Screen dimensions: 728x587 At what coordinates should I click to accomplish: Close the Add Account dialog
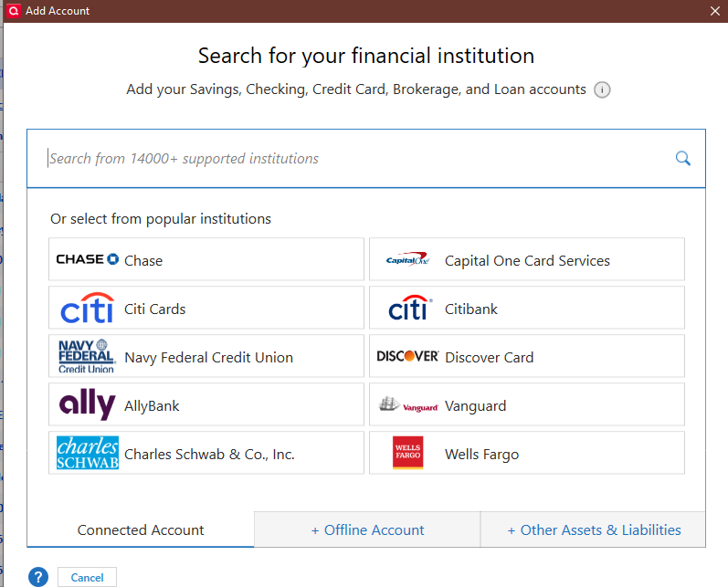pyautogui.click(x=715, y=11)
